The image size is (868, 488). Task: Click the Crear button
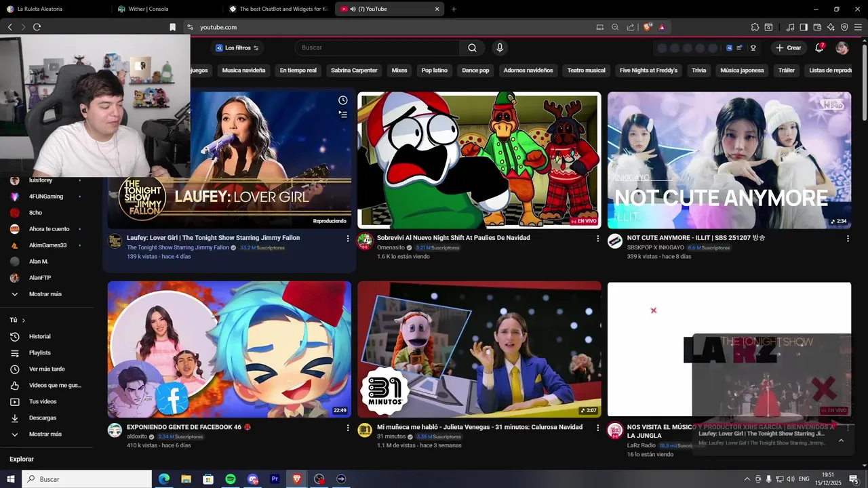pyautogui.click(x=789, y=47)
